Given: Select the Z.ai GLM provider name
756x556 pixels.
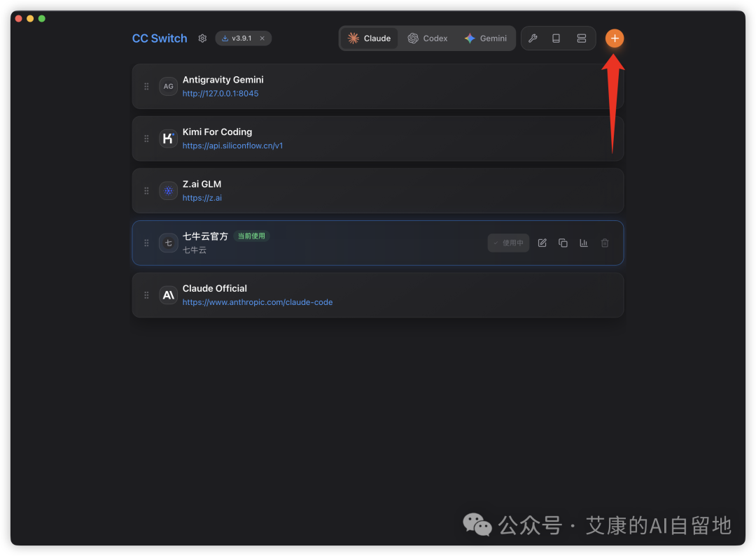Looking at the screenshot, I should click(x=202, y=184).
